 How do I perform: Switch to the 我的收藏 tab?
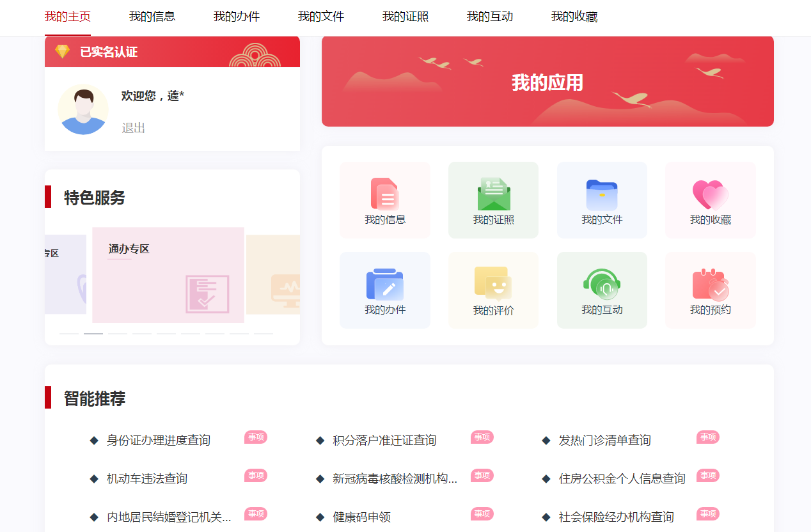(x=574, y=17)
